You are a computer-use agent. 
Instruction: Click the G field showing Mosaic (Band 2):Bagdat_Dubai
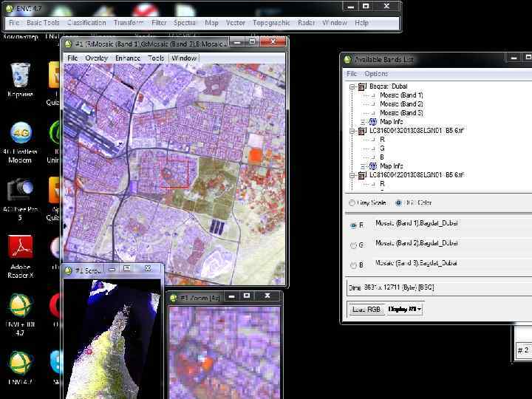(x=451, y=243)
